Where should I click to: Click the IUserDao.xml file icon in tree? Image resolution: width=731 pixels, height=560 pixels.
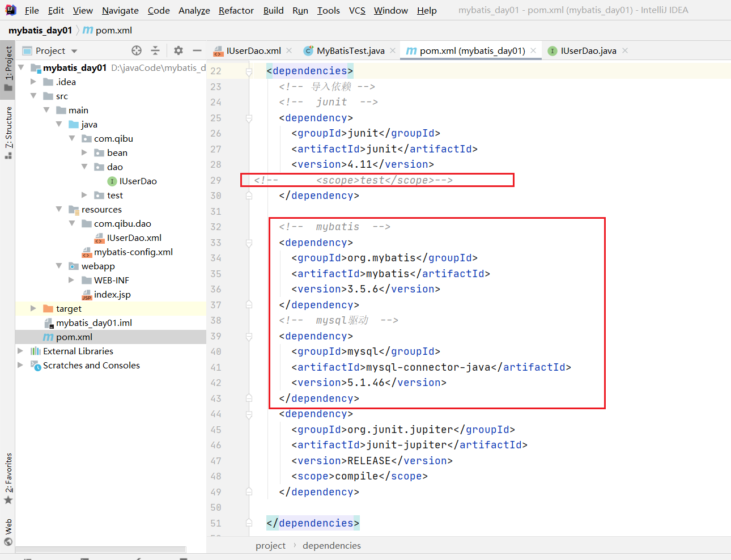99,238
